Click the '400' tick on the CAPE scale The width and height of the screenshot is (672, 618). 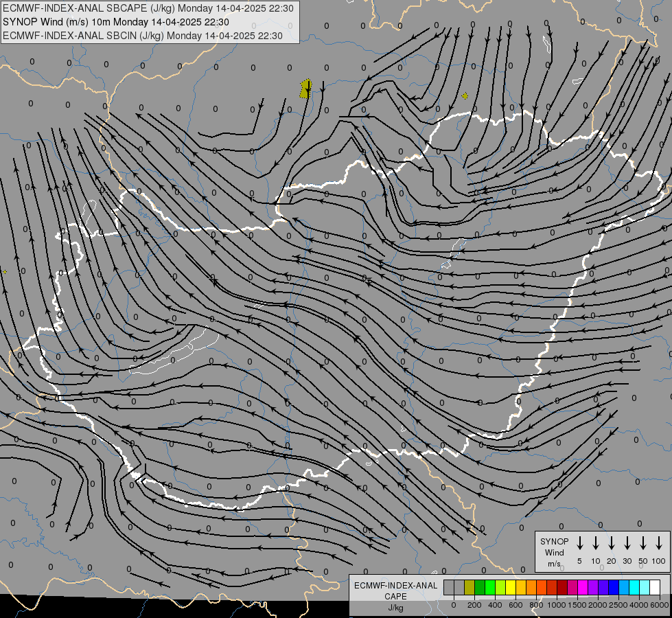point(495,605)
